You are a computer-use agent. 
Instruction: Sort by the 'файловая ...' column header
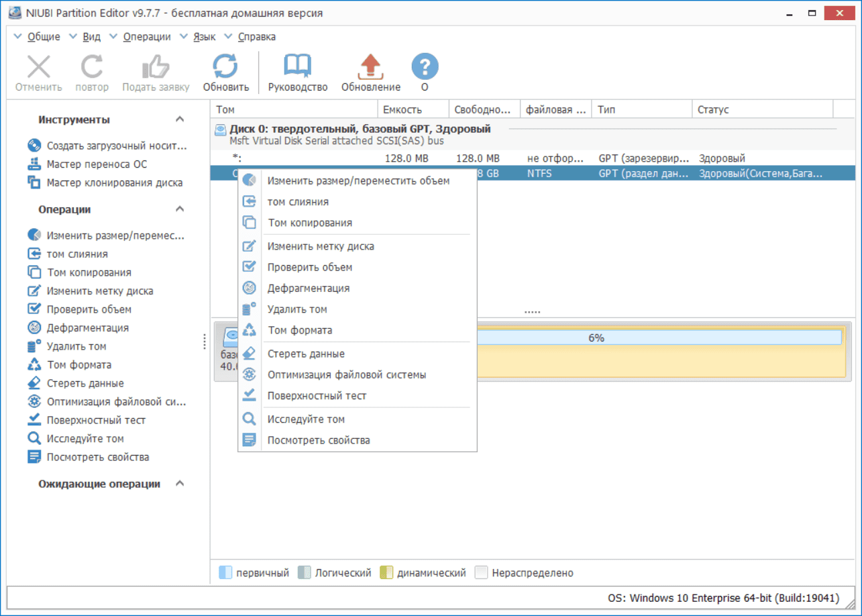(556, 109)
